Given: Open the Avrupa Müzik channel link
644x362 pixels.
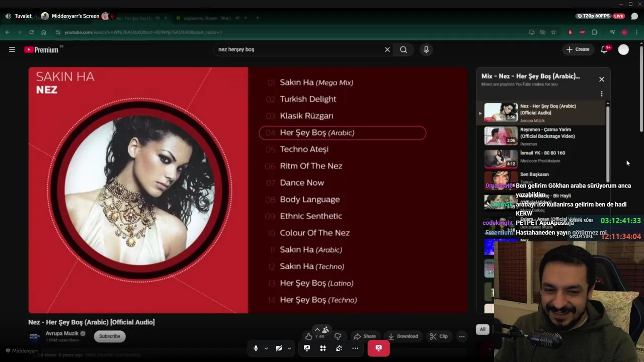Looking at the screenshot, I should click(62, 333).
